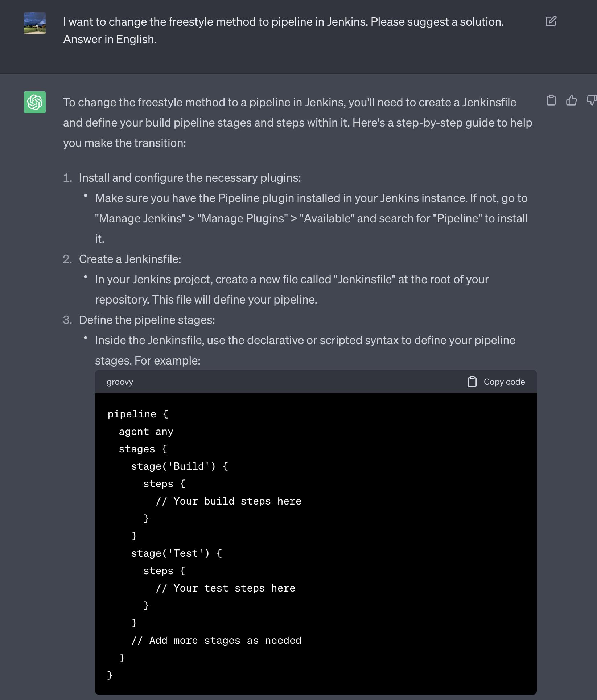Image resolution: width=597 pixels, height=700 pixels.
Task: Place cursor on the stage('Build') line
Action: pos(179,466)
